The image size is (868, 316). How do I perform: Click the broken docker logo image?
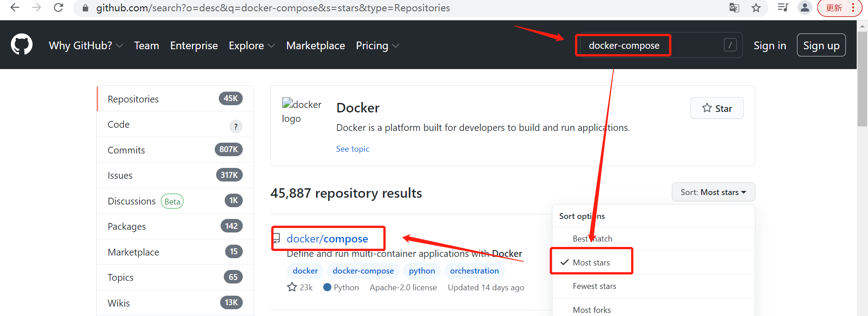coord(302,111)
